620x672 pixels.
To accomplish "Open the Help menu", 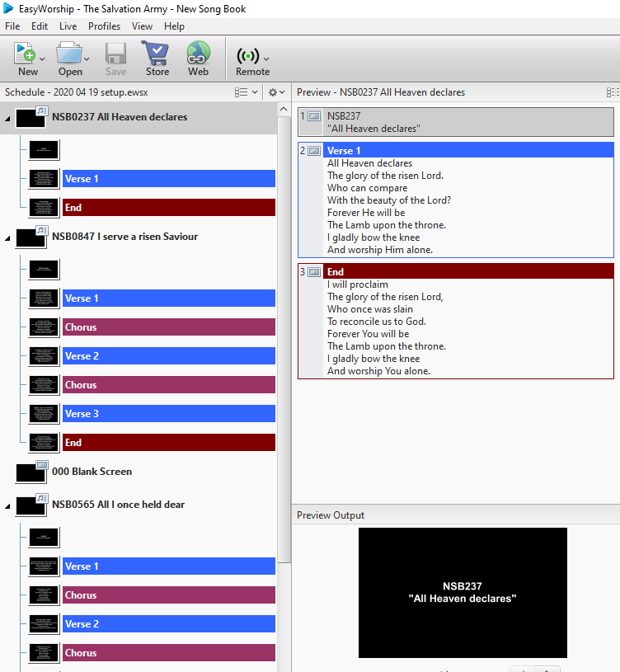I will (174, 26).
